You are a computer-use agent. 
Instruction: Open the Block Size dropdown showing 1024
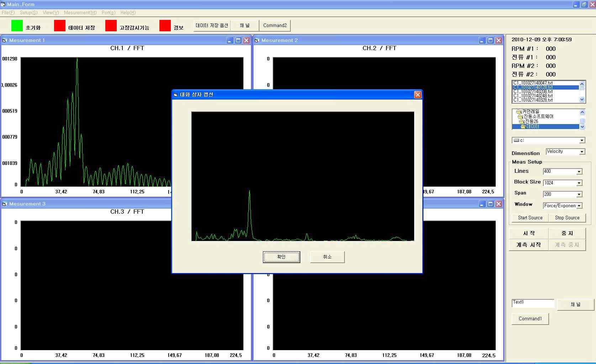coord(579,183)
